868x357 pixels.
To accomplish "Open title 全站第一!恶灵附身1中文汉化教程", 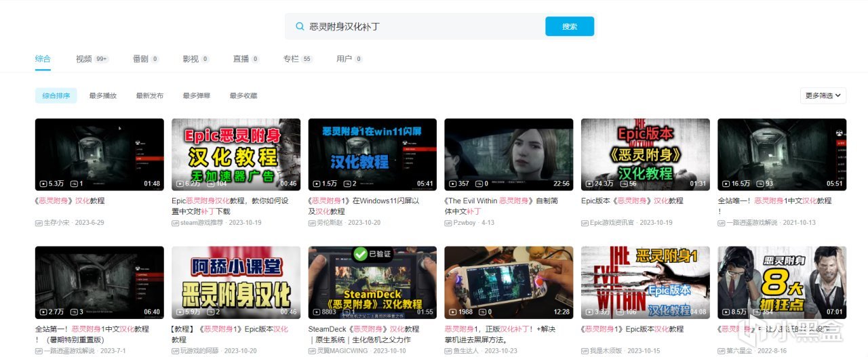I will (92, 334).
